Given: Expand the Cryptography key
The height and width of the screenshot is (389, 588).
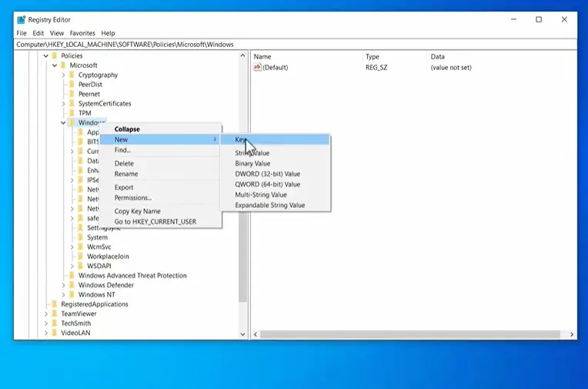Looking at the screenshot, I should coord(63,75).
